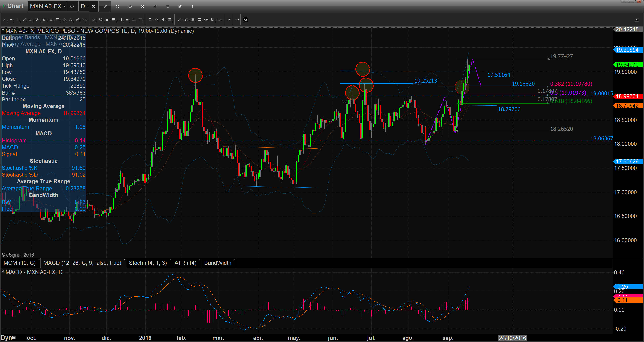Image resolution: width=644 pixels, height=342 pixels.
Task: Click the 19.77427 price annotation
Action: (561, 56)
